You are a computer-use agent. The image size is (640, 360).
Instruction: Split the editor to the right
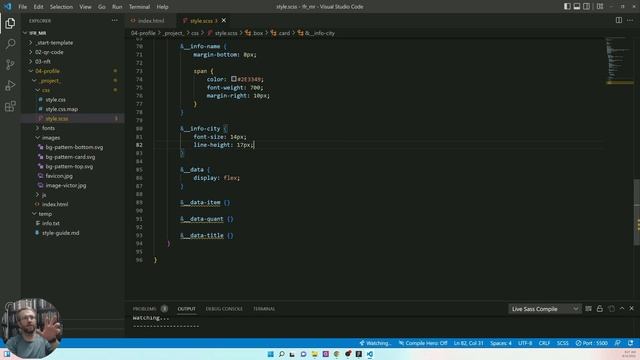coord(619,20)
